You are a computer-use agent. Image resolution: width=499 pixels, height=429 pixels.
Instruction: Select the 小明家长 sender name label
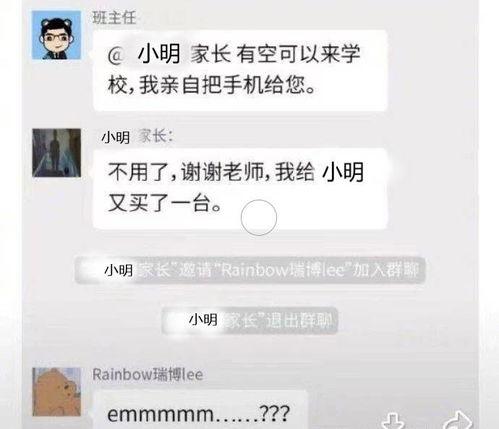coord(137,137)
